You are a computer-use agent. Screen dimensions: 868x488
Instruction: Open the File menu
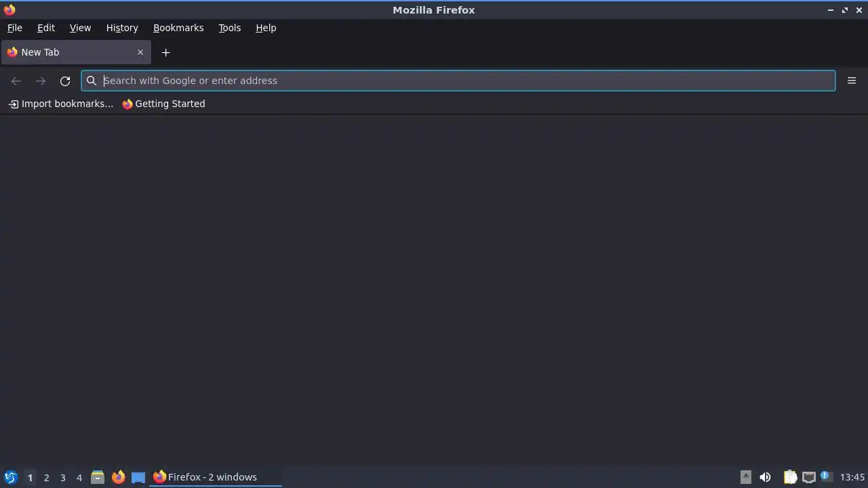tap(15, 28)
